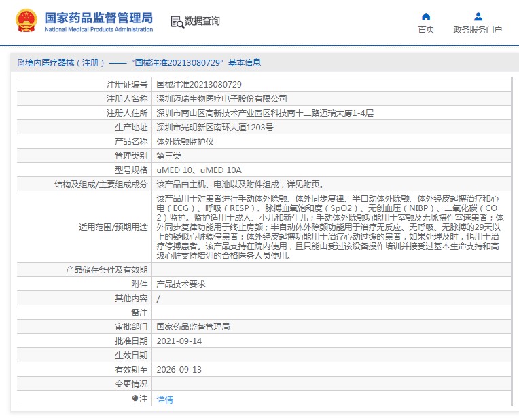Click the 生效日期 label
Screen dimensions: 519x420
[131, 355]
